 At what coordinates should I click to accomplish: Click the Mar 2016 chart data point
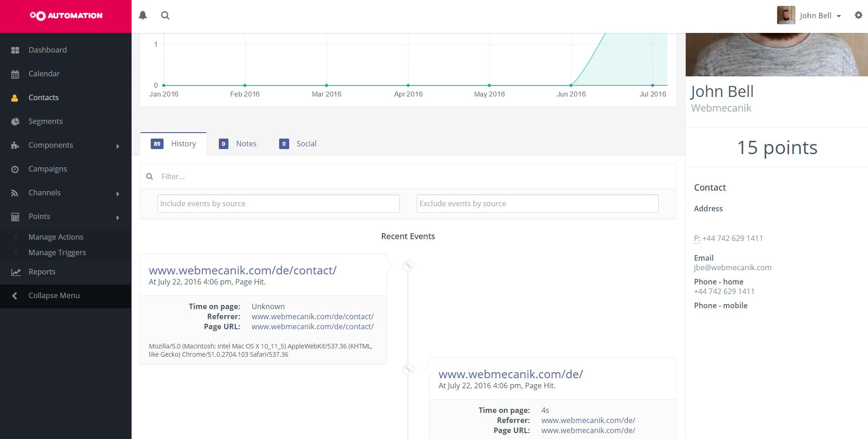[x=327, y=85]
